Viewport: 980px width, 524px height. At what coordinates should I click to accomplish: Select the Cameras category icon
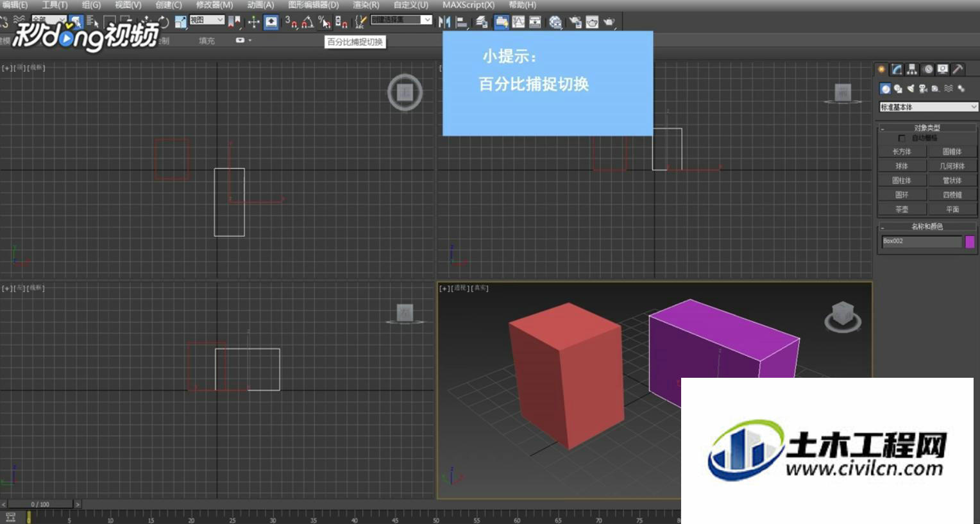(x=923, y=89)
